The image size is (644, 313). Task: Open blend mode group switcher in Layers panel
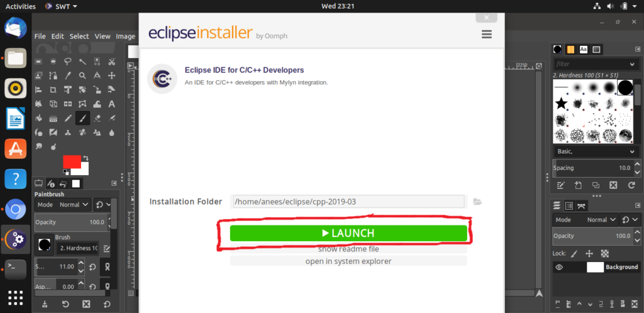tap(629, 220)
